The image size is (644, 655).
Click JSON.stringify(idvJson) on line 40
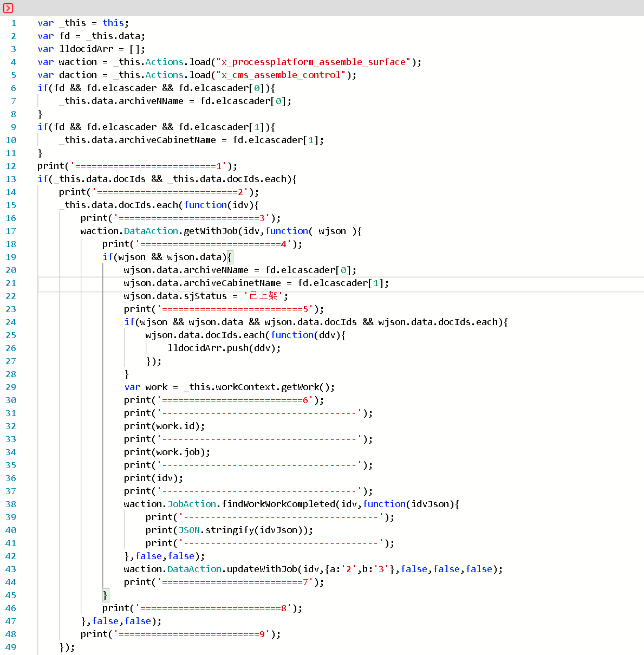(x=243, y=530)
